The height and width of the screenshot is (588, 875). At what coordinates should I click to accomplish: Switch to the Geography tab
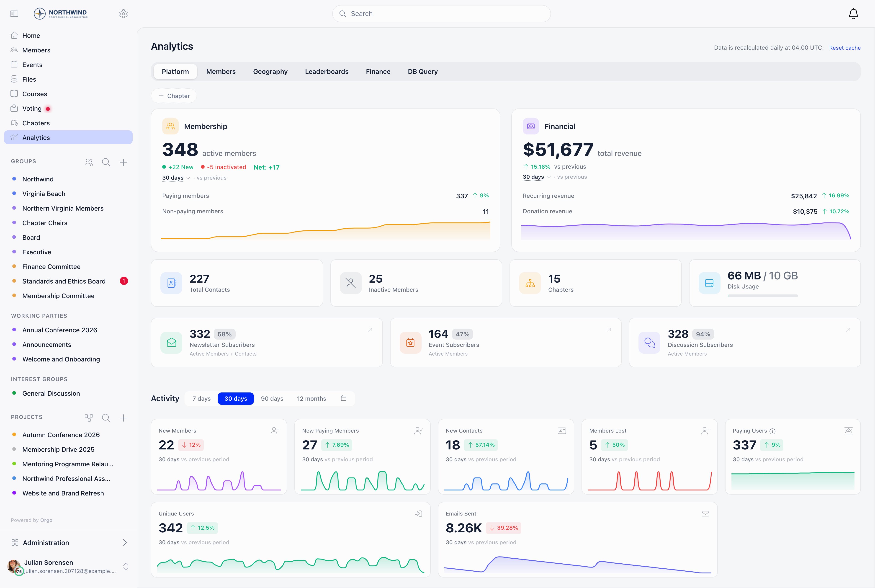click(270, 72)
